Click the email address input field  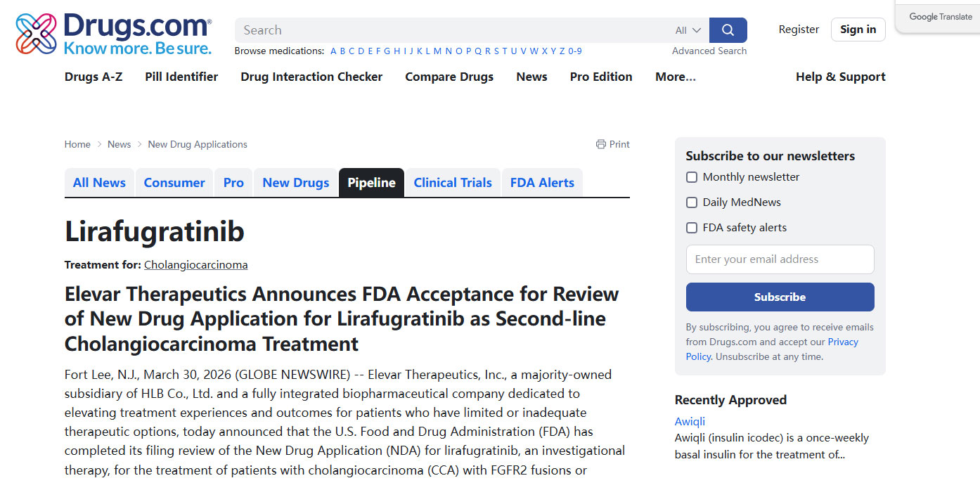780,259
